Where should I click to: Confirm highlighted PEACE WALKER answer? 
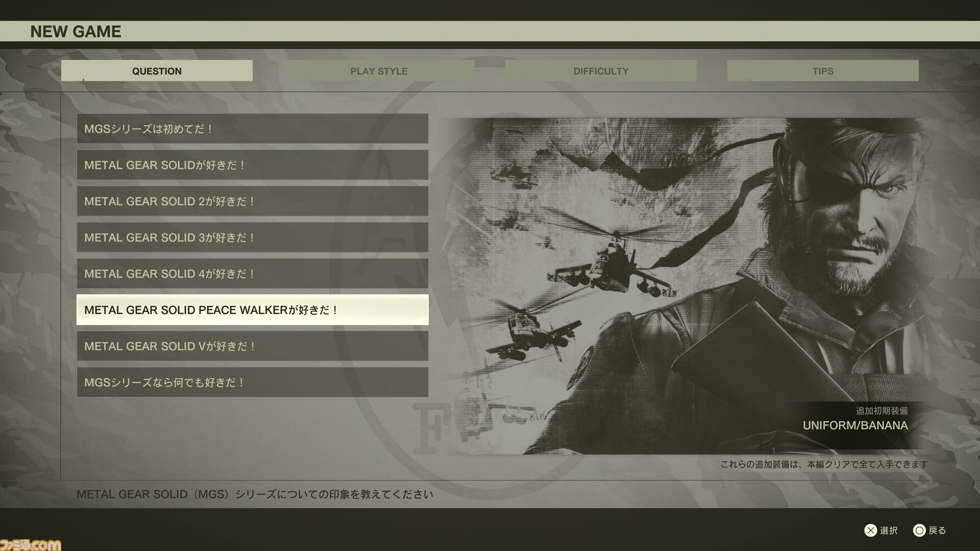(x=253, y=310)
